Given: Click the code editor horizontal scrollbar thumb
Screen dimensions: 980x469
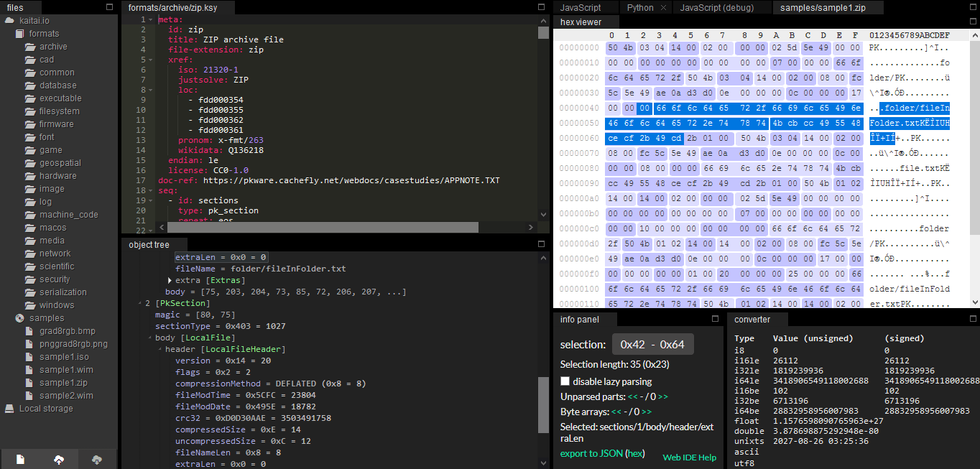Looking at the screenshot, I should click(323, 227).
